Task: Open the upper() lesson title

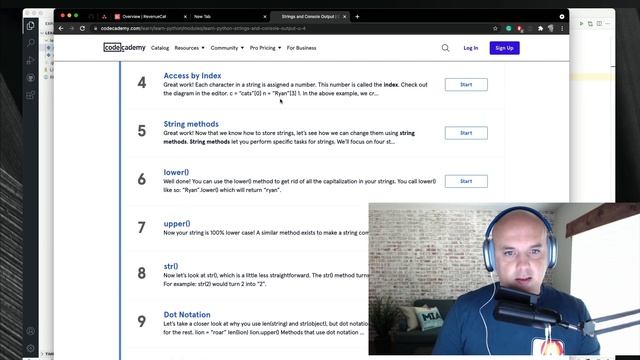Action: (x=177, y=224)
